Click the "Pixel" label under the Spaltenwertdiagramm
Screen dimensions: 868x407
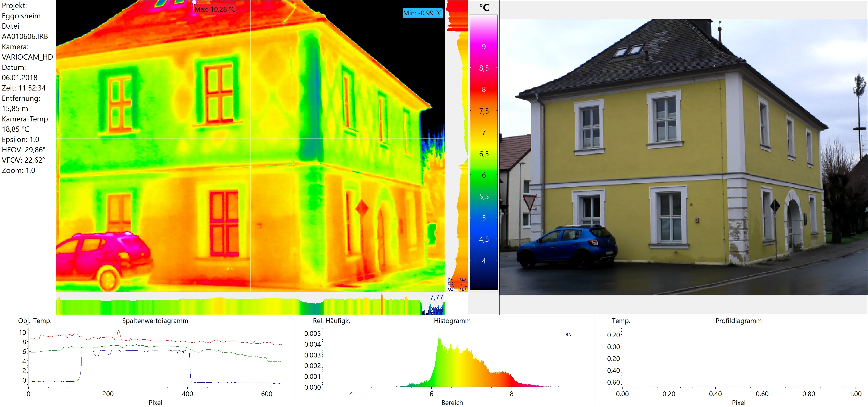[155, 403]
